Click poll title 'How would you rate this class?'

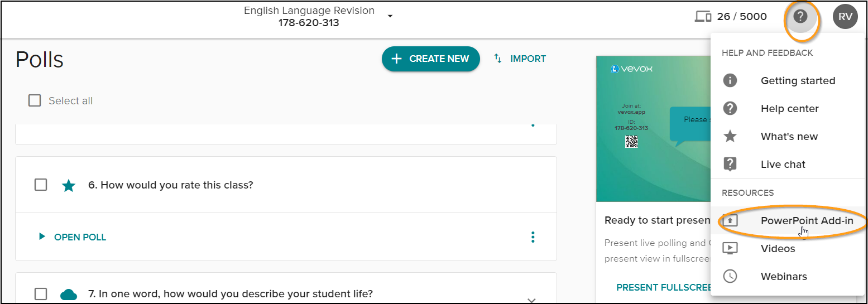[x=171, y=185]
